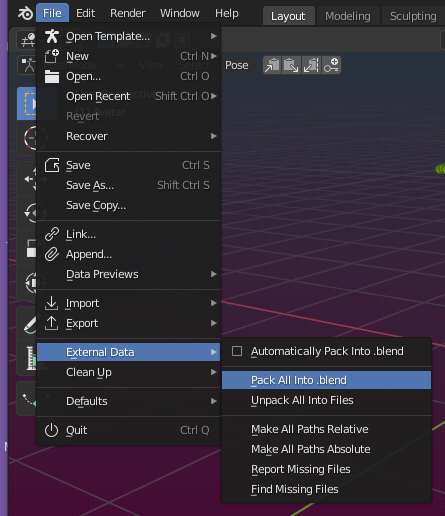This screenshot has height=516, width=445.
Task: Expand the Export submenu
Action: pyautogui.click(x=129, y=323)
